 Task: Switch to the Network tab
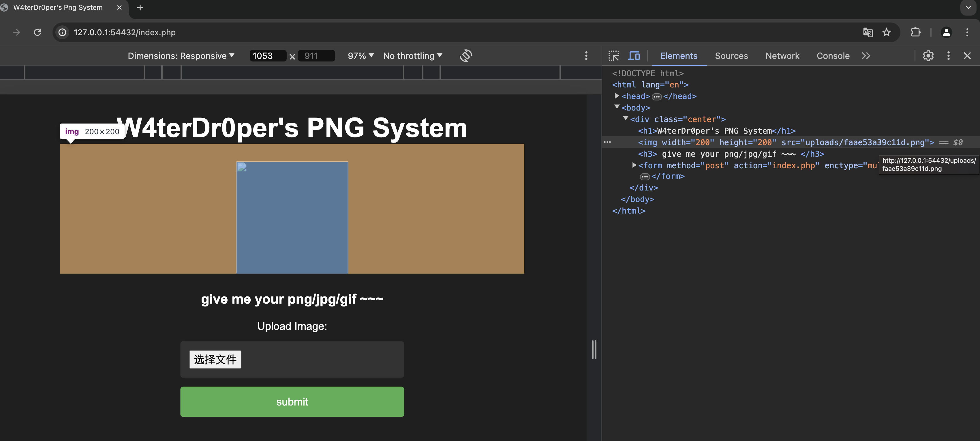pos(782,56)
